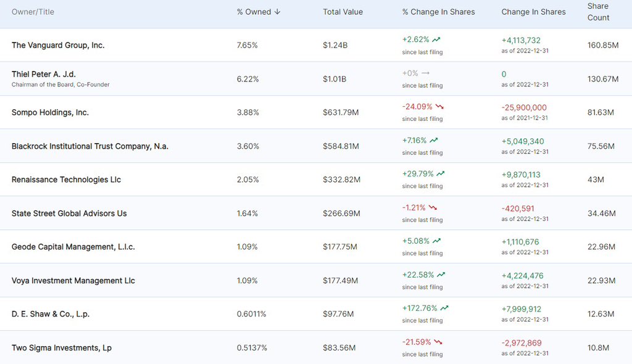The image size is (632, 364).
Task: Sort by the Owner/Title column header
Action: point(33,12)
